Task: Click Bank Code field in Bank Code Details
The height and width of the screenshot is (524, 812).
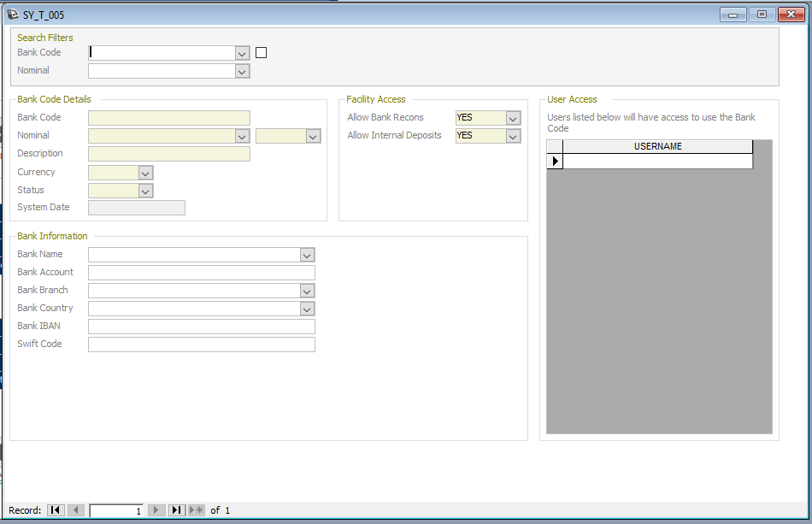Action: click(169, 118)
